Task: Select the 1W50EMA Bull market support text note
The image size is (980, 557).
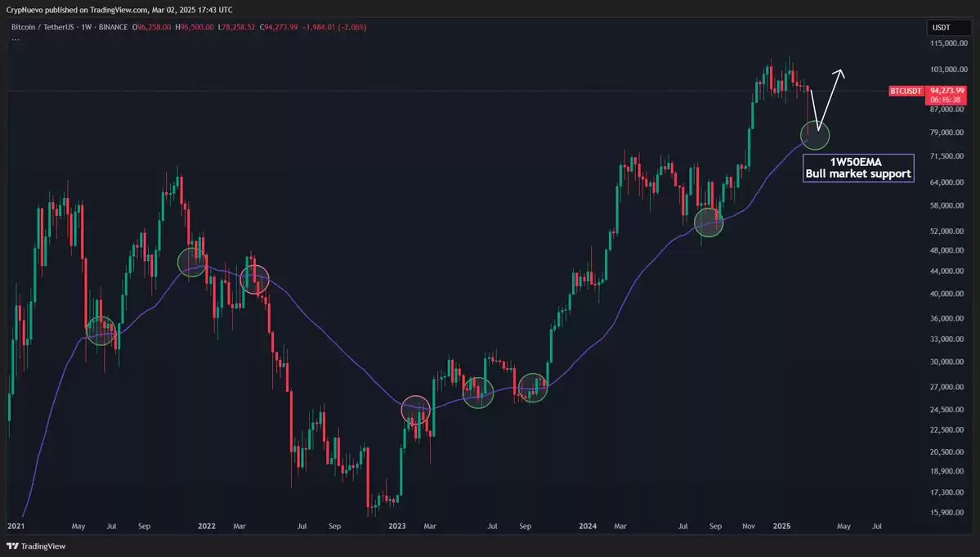Action: point(858,168)
